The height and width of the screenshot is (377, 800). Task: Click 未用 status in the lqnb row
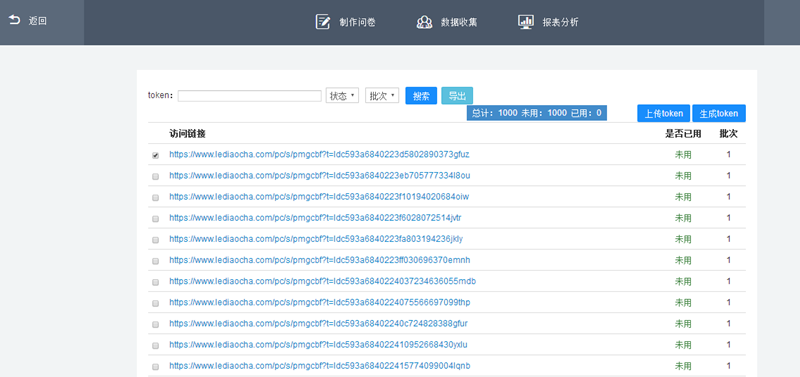pos(683,366)
